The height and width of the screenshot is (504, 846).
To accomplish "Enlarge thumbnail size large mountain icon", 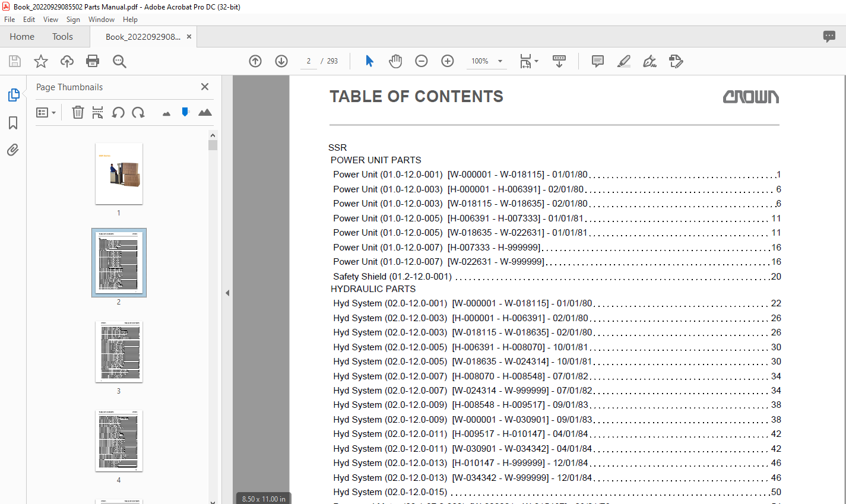I will (x=205, y=112).
